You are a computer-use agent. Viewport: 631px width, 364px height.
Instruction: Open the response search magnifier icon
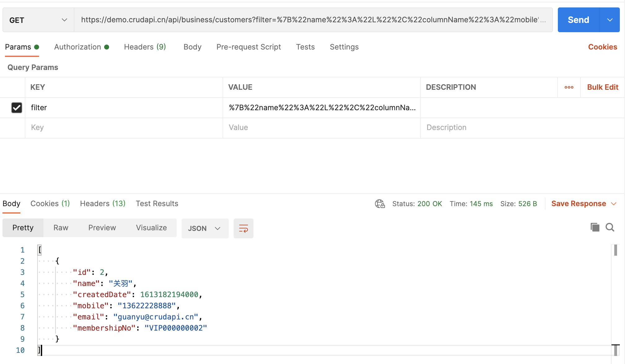click(x=610, y=227)
